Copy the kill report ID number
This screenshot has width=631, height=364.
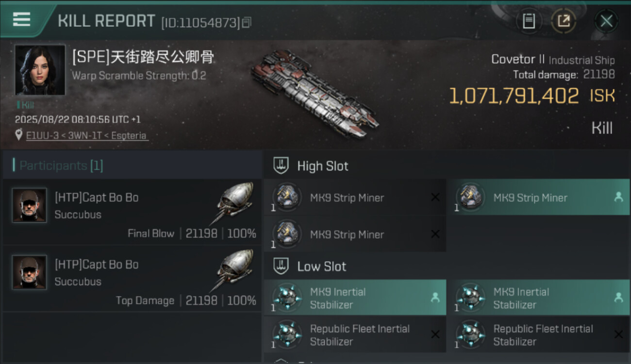tap(247, 22)
